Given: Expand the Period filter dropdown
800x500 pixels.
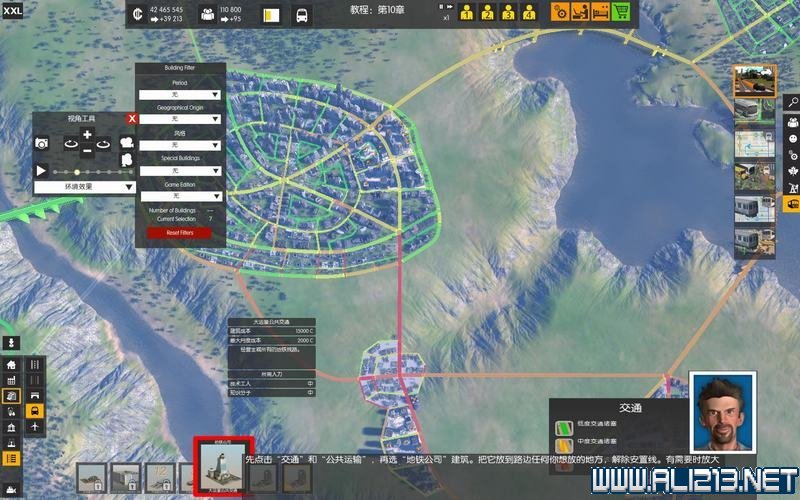Looking at the screenshot, I should pyautogui.click(x=180, y=93).
